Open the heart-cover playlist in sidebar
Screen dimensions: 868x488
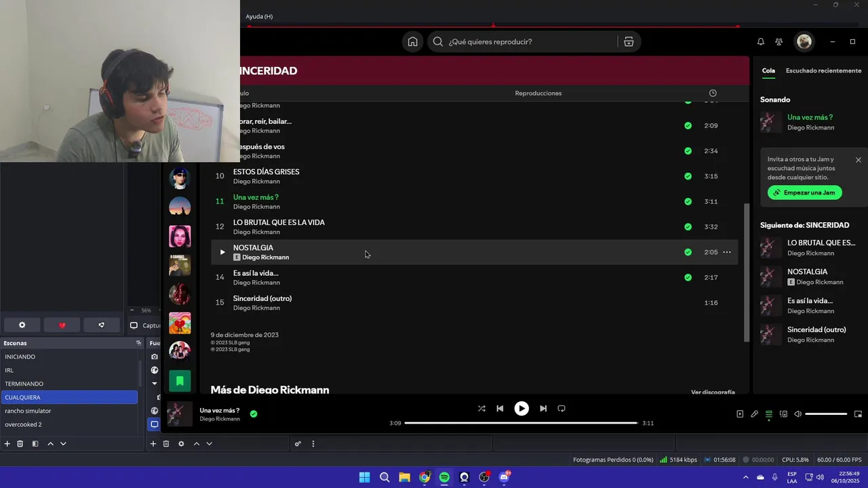point(180,323)
